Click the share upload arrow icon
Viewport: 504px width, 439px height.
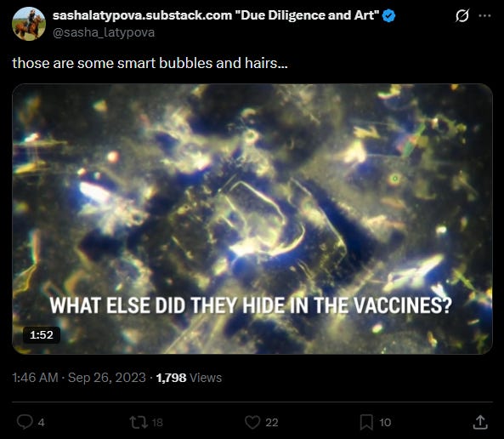[x=480, y=422]
